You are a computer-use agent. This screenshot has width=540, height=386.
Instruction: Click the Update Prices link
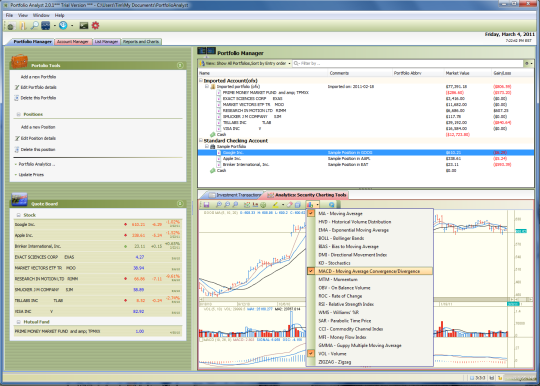pyautogui.click(x=31, y=175)
